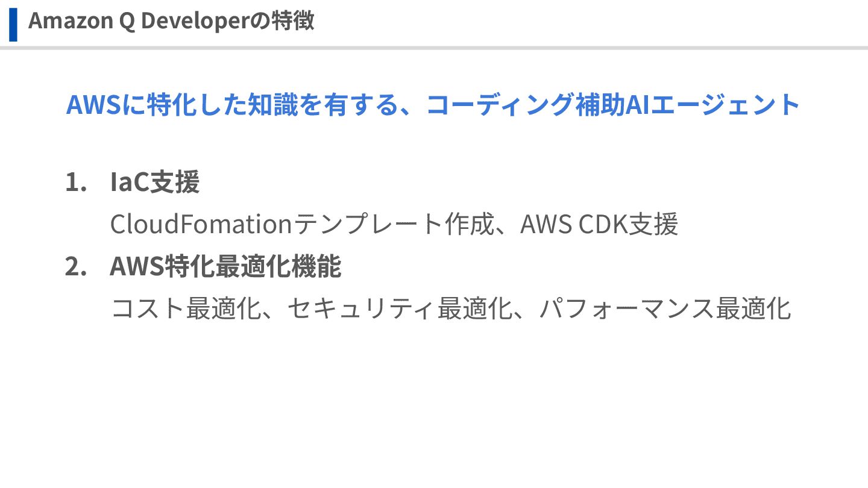Click the blue accent bar beside the title
Viewport: 868px width, 488px height.
(13, 24)
